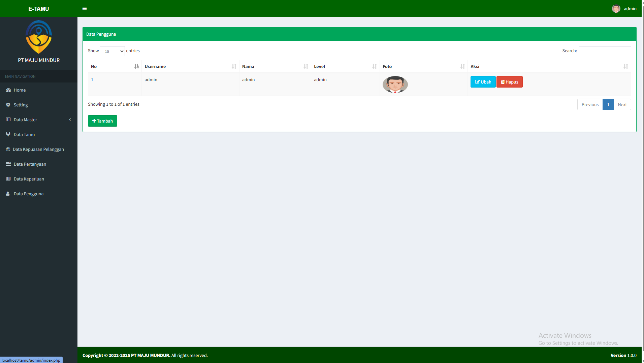Click 'Showing 1 to 1 of 1 entries'
Screen dimensions: 644x363
pyautogui.click(x=114, y=104)
